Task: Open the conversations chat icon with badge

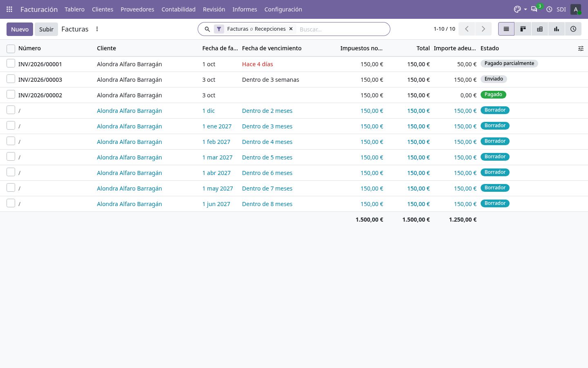Action: coord(534,9)
